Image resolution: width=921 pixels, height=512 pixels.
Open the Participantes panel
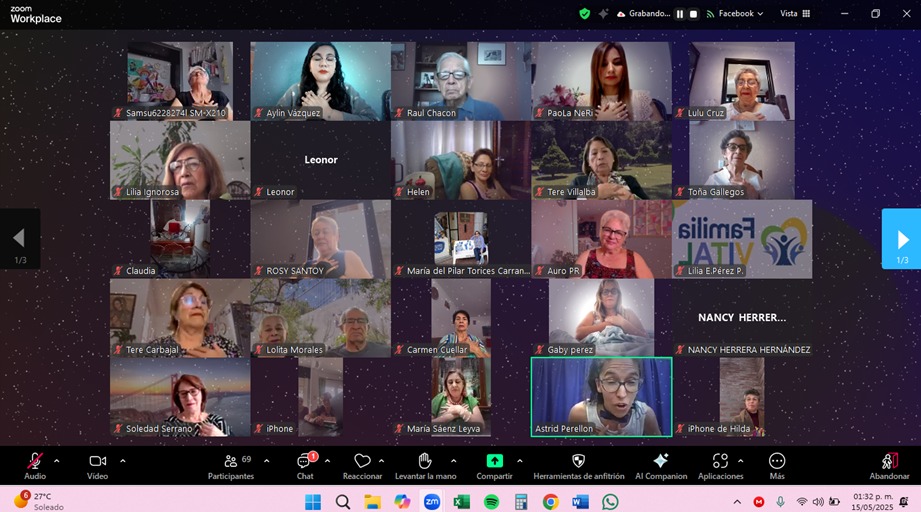point(231,461)
